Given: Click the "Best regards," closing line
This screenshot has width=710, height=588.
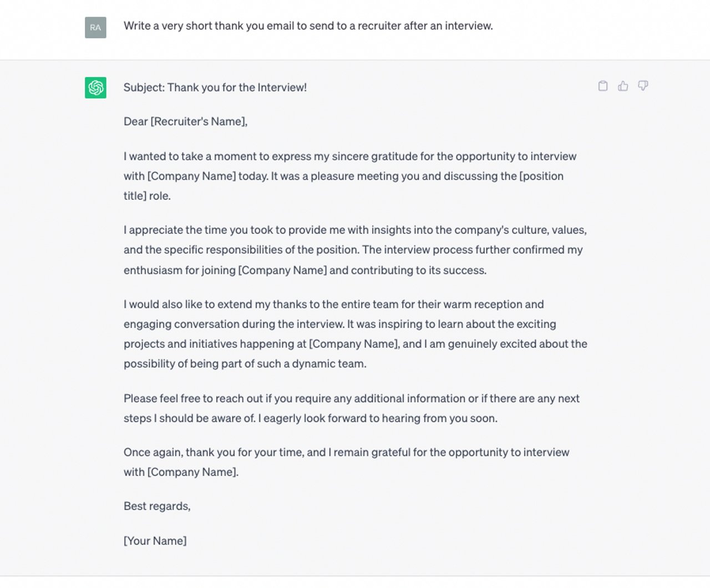Looking at the screenshot, I should (157, 506).
